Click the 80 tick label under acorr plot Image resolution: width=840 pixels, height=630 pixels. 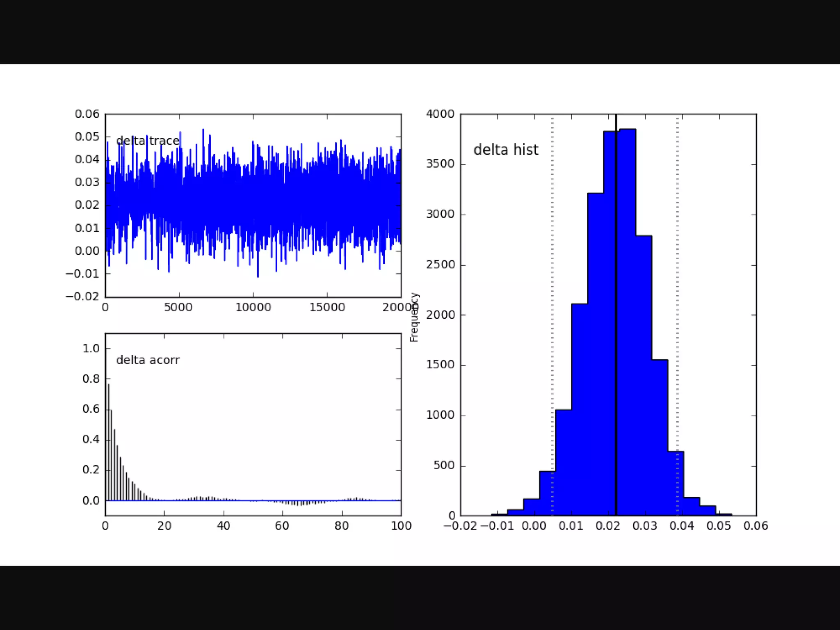(342, 526)
